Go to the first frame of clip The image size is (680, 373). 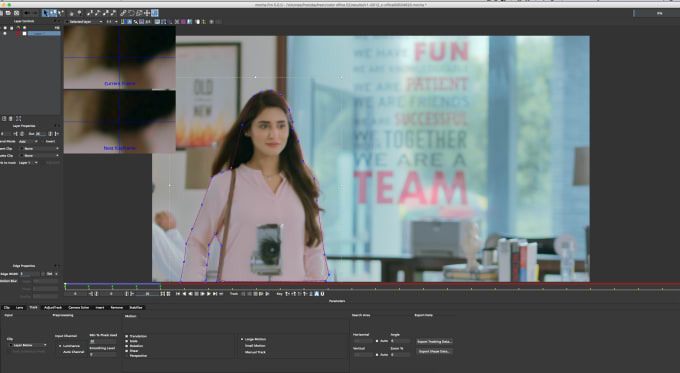click(178, 294)
